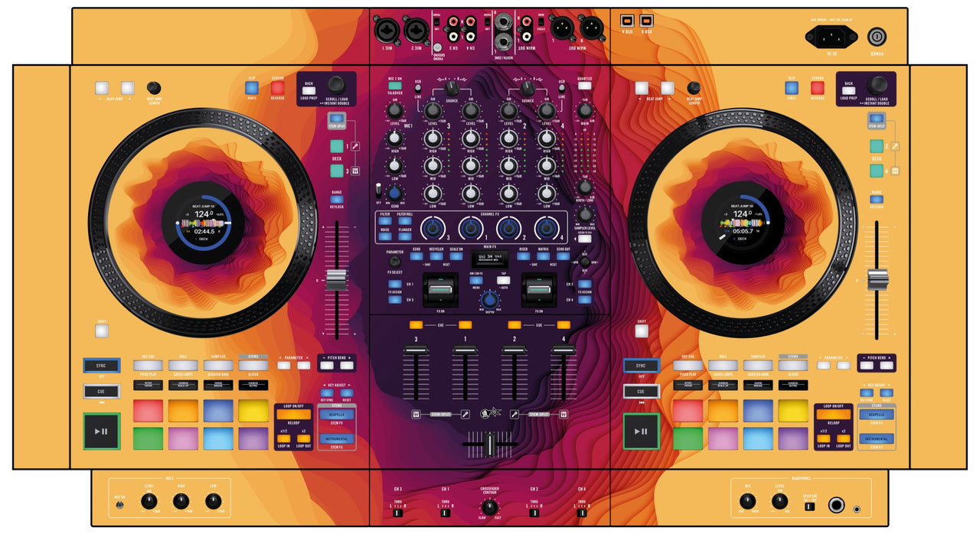Select the SAMPLER pad mode on left deck
The height and width of the screenshot is (534, 980).
pos(217,366)
